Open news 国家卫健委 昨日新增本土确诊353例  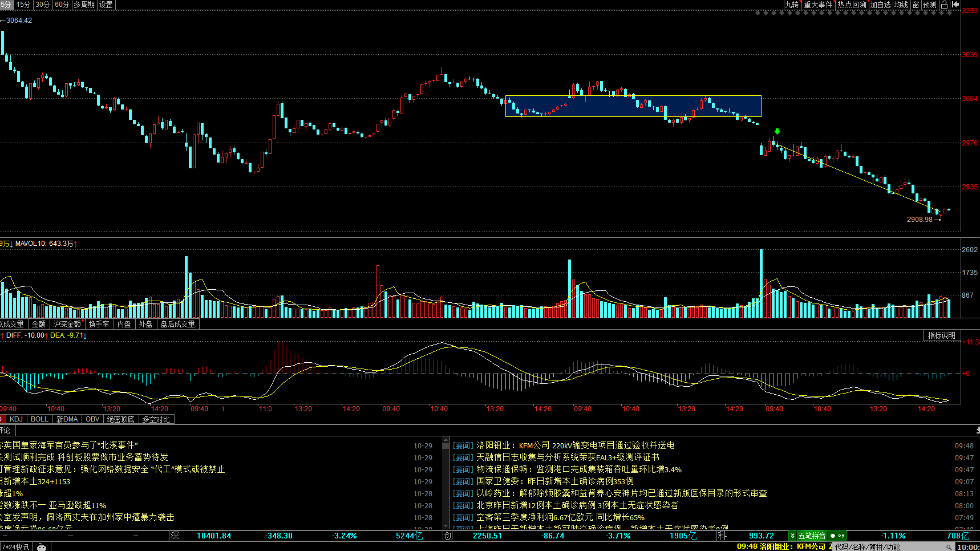(x=555, y=481)
